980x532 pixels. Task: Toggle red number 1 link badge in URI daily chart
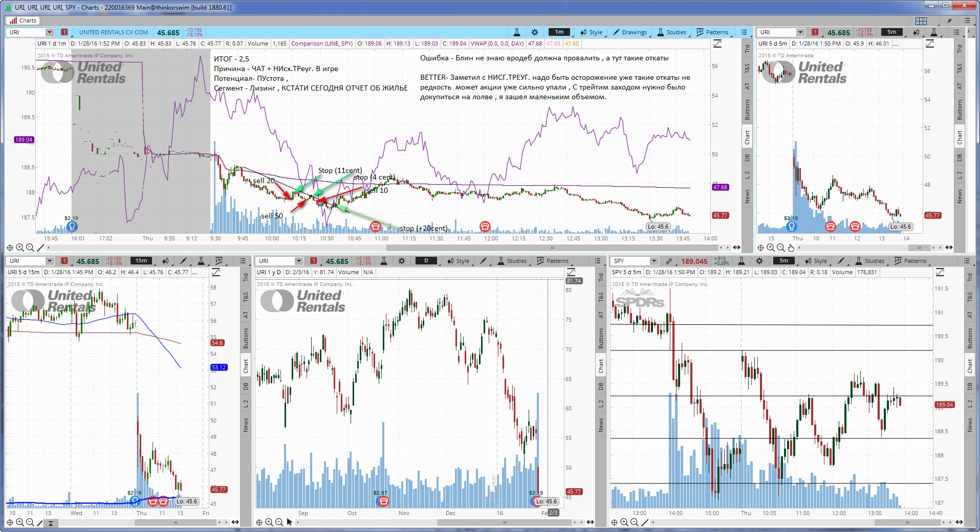tap(314, 261)
